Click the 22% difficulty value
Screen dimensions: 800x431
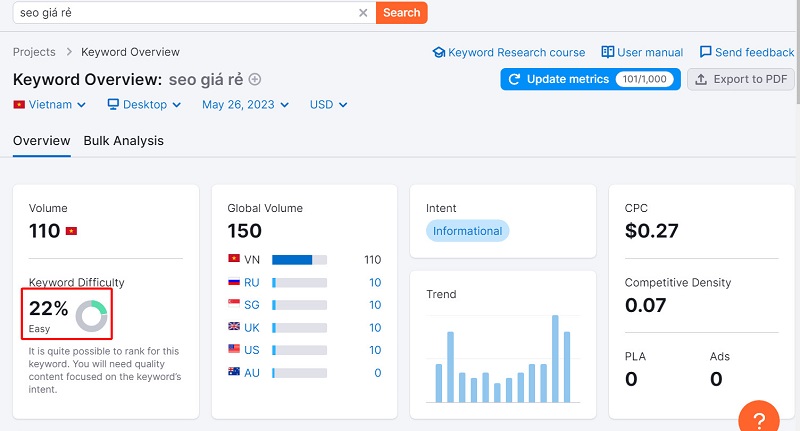(48, 308)
